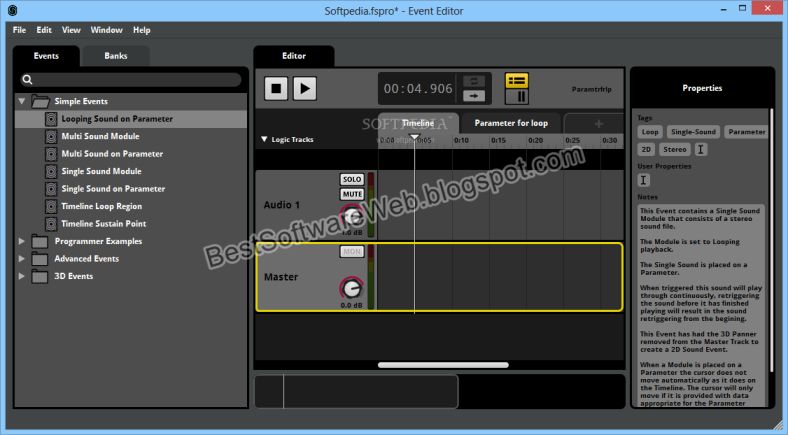Collapse the Logic Tracks section
Viewport: 788px width, 435px height.
click(x=264, y=139)
